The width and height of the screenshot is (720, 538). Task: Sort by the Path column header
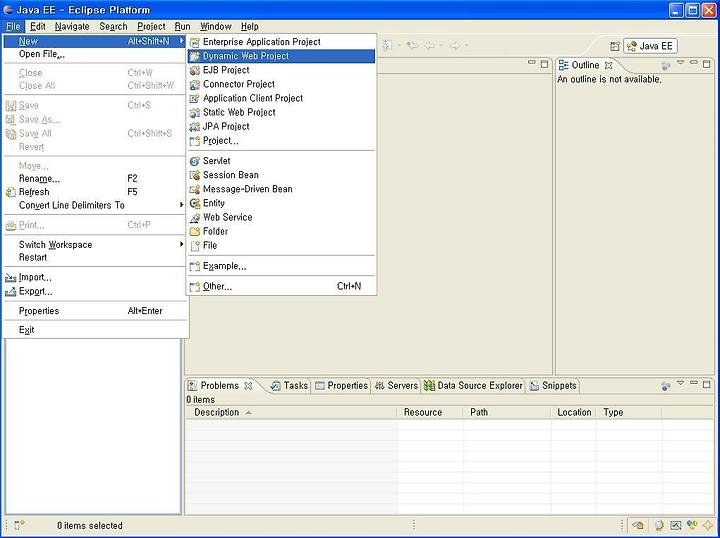(x=507, y=413)
